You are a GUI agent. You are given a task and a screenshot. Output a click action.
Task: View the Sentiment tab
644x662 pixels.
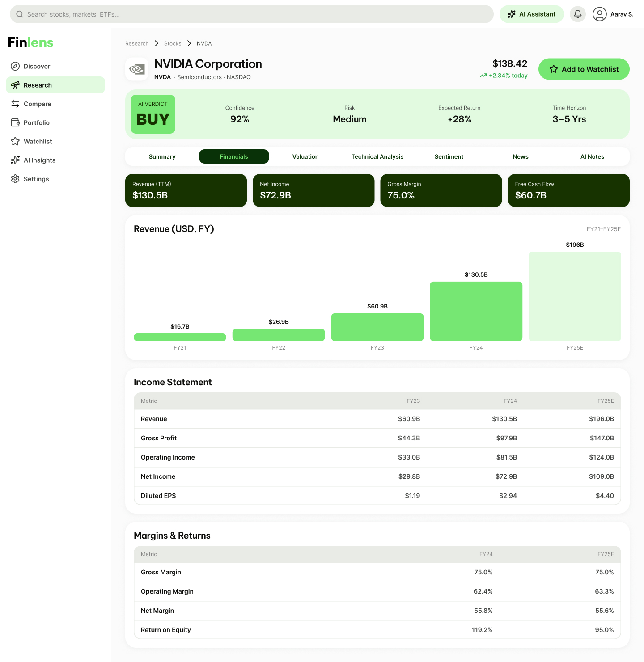(449, 156)
